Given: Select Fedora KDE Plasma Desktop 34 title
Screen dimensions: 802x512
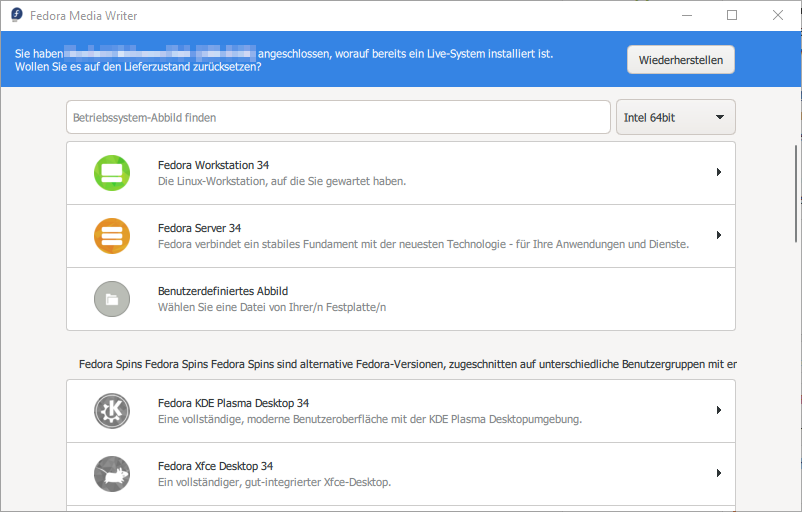Looking at the screenshot, I should pos(233,403).
